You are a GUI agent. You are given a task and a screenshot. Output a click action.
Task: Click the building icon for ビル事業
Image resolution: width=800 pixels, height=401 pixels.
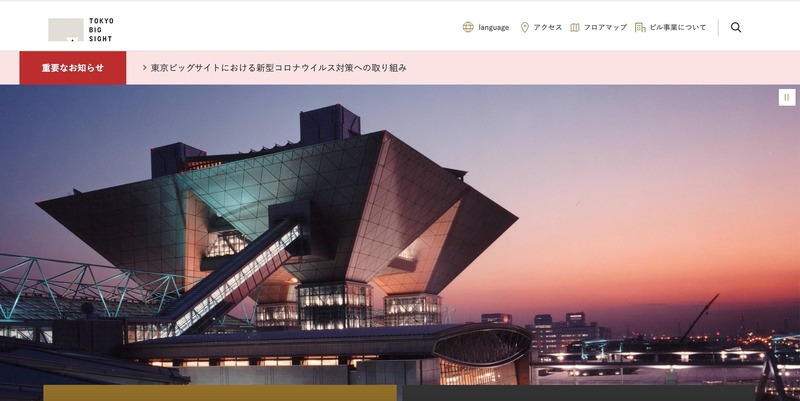pyautogui.click(x=640, y=28)
